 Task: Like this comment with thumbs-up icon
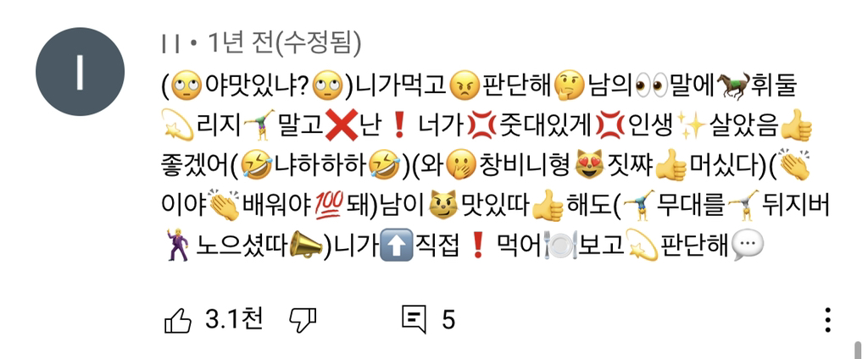178,320
